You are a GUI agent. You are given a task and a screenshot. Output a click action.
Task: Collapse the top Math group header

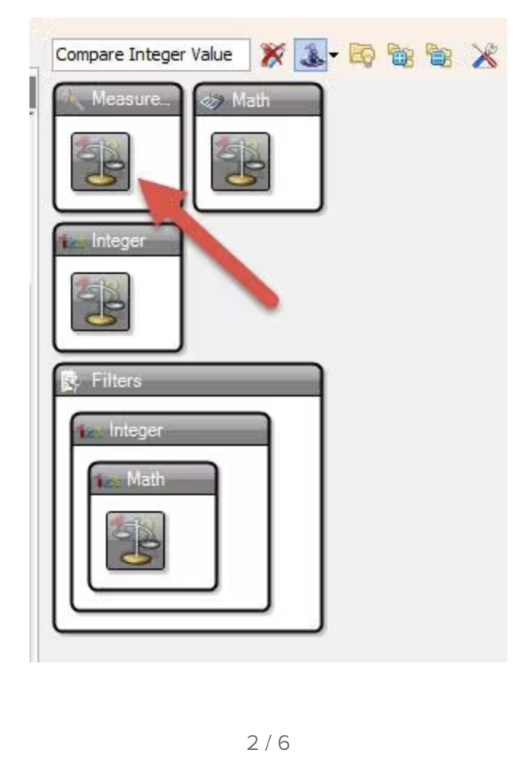point(258,100)
